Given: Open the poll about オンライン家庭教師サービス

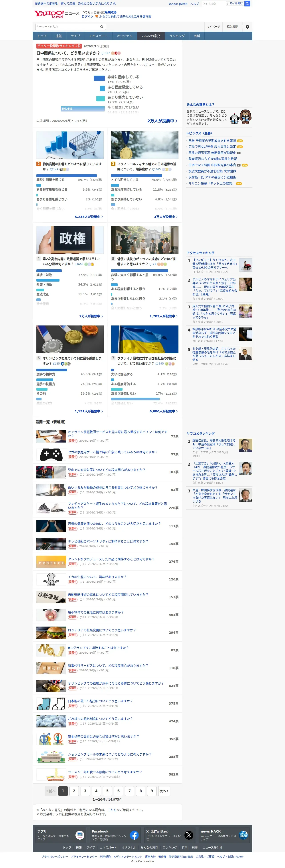Looking at the screenshot, I should (x=117, y=434).
